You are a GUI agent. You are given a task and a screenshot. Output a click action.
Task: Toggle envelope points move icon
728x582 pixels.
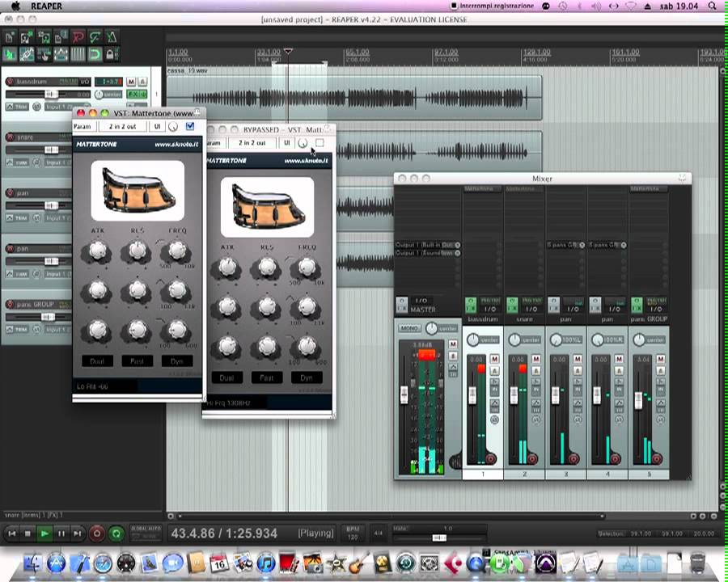tap(61, 55)
